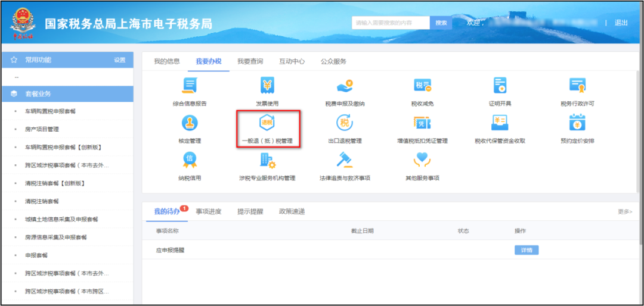Click the layers icon beside 套餐业务
The image size is (644, 306).
(x=14, y=94)
